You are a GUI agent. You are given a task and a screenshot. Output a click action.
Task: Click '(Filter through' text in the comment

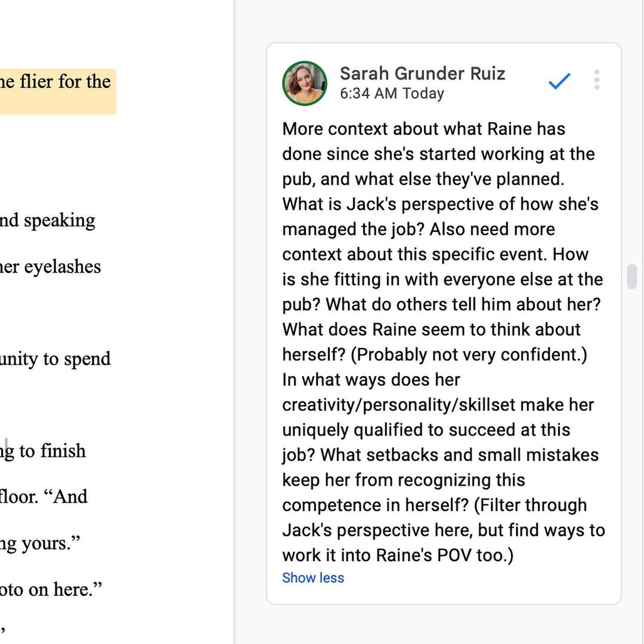pos(531,505)
